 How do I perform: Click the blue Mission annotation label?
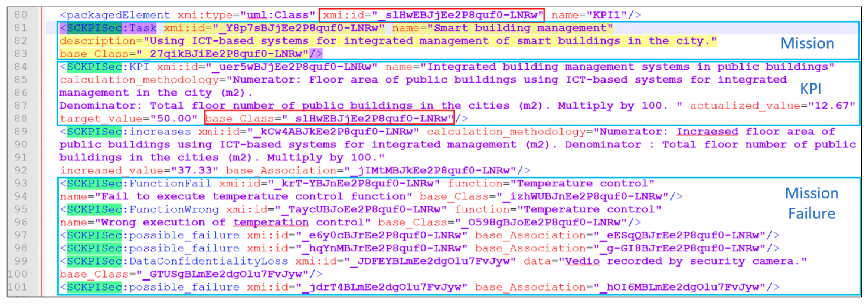point(807,43)
